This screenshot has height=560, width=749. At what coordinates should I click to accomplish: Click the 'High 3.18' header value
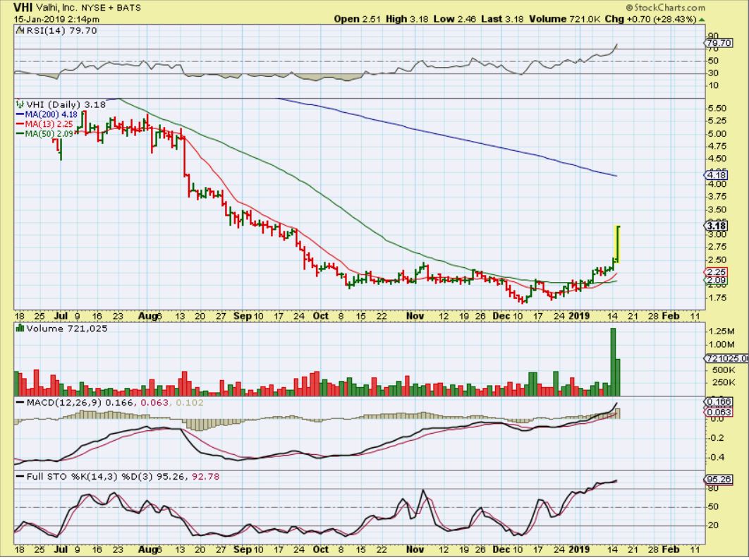coord(408,19)
